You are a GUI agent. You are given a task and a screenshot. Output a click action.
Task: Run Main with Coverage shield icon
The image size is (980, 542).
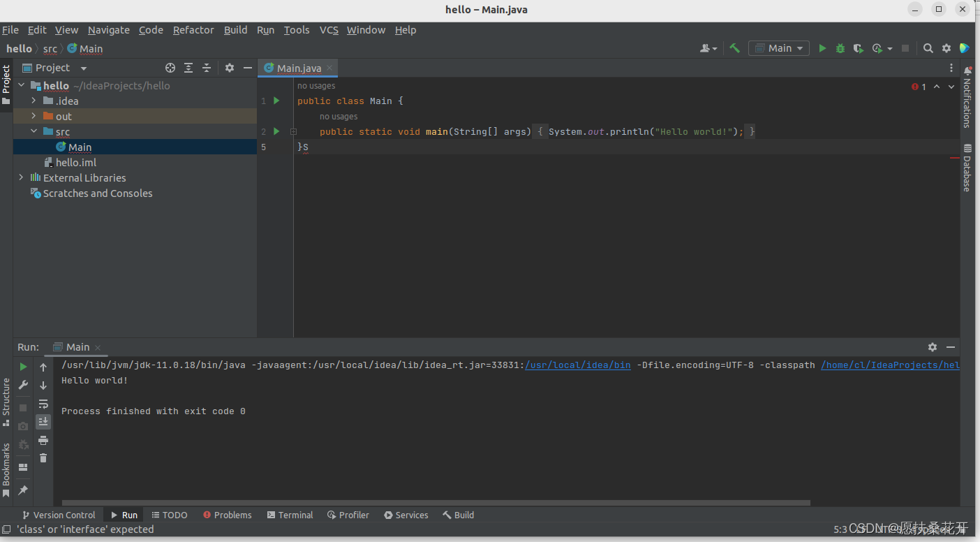[x=859, y=48]
